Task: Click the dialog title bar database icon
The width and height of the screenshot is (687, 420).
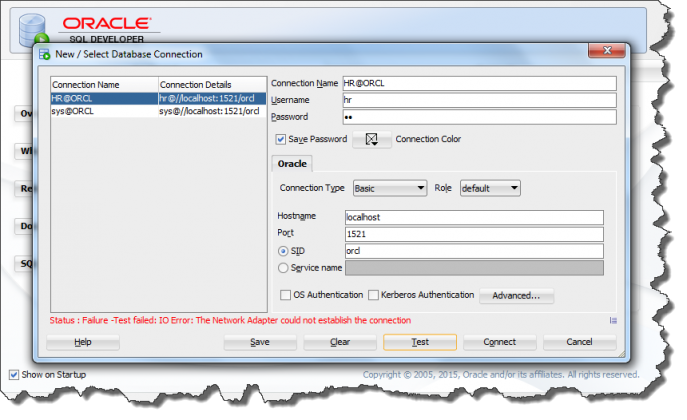Action: [x=45, y=53]
